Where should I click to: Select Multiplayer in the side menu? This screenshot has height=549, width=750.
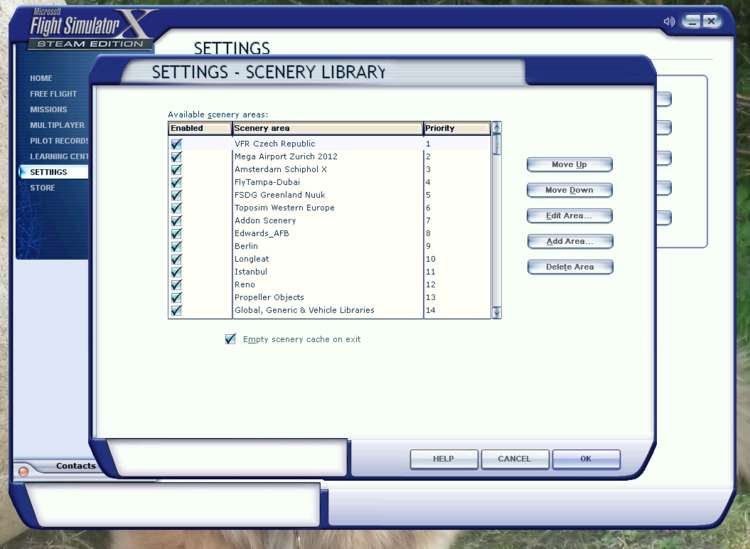coord(57,125)
